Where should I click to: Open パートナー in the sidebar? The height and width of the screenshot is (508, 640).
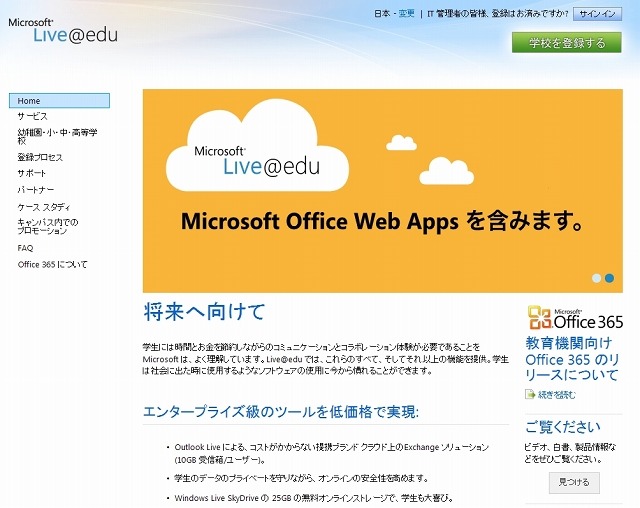point(36,190)
